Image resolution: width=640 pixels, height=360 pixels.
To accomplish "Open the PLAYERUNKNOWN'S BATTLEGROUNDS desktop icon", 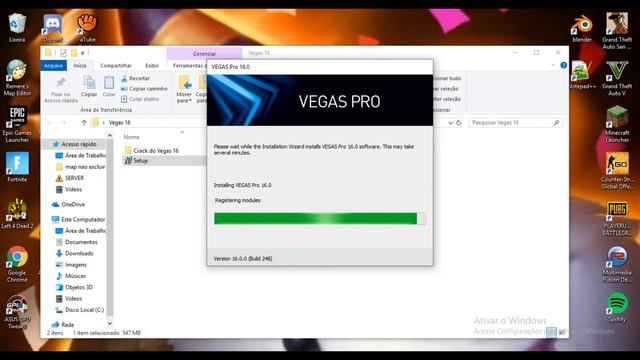I will 617,218.
